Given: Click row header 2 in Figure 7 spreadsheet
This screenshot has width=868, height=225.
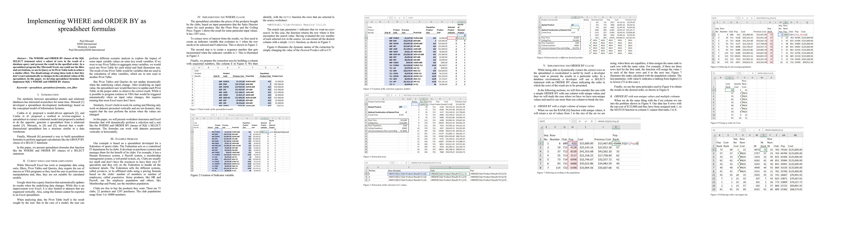Looking at the screenshot, I should coord(540,143).
